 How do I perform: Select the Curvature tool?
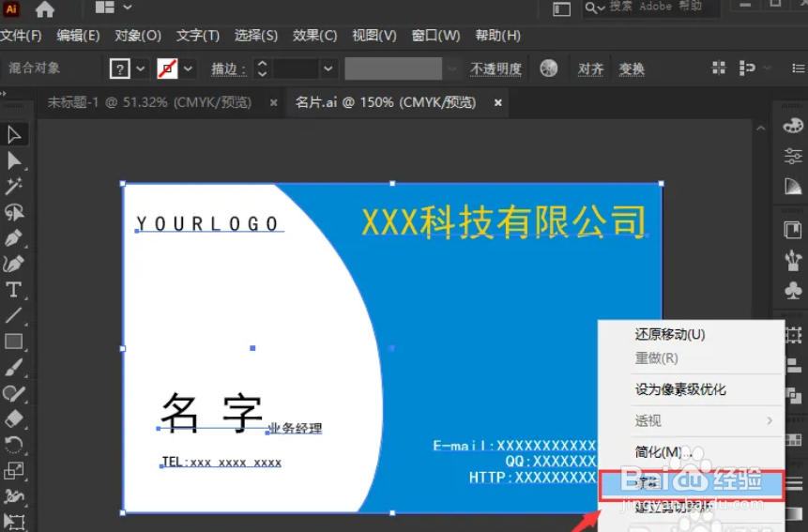pyautogui.click(x=14, y=264)
